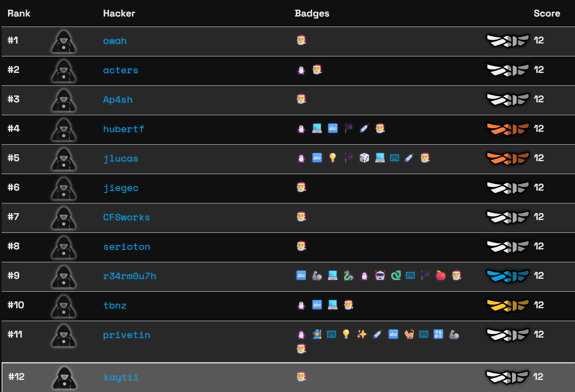Click the robot badge in r34rm0u7h's row

[x=380, y=276]
